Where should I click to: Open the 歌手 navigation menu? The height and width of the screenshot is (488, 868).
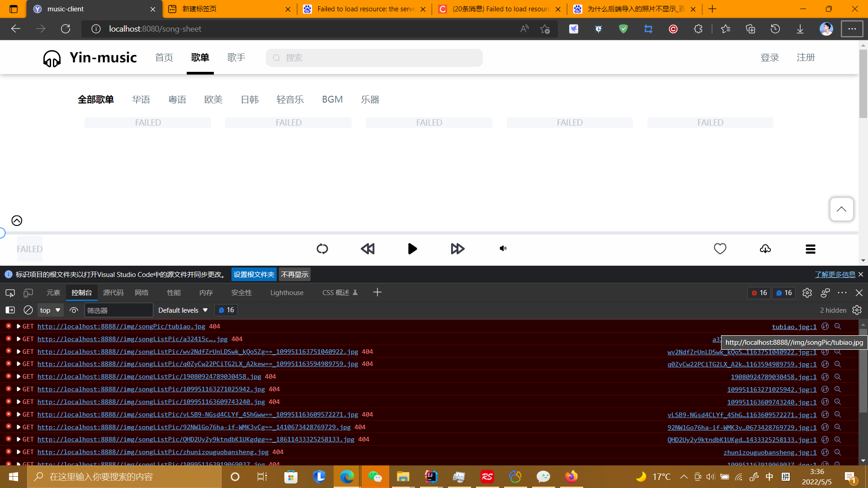pos(236,57)
